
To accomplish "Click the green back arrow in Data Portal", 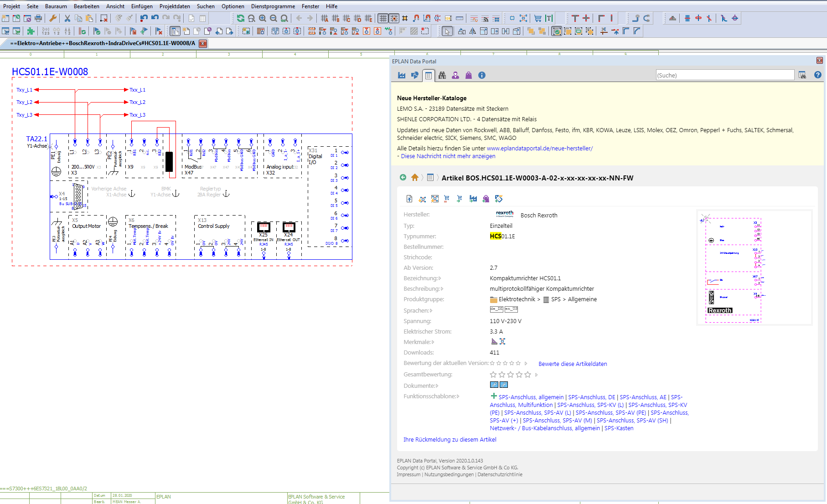I will (x=403, y=178).
